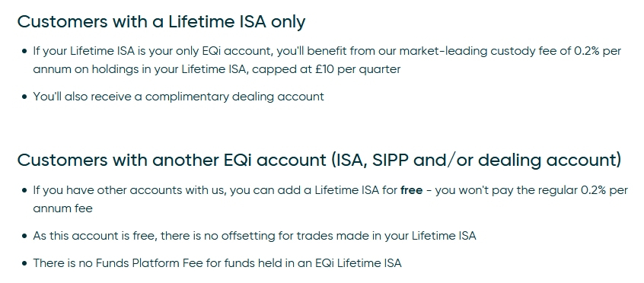Click the "annum fee" line of text
Viewport: 644px width, 283px height.
(63, 208)
